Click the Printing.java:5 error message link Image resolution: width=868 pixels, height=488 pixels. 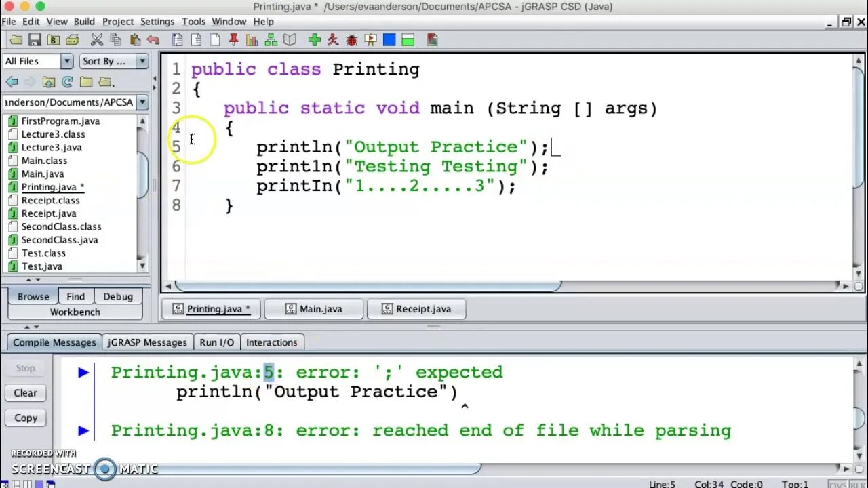pyautogui.click(x=307, y=372)
